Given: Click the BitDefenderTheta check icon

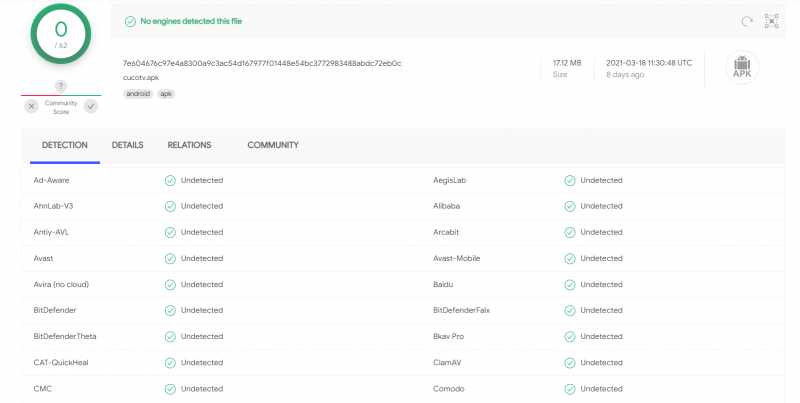Looking at the screenshot, I should pos(170,337).
